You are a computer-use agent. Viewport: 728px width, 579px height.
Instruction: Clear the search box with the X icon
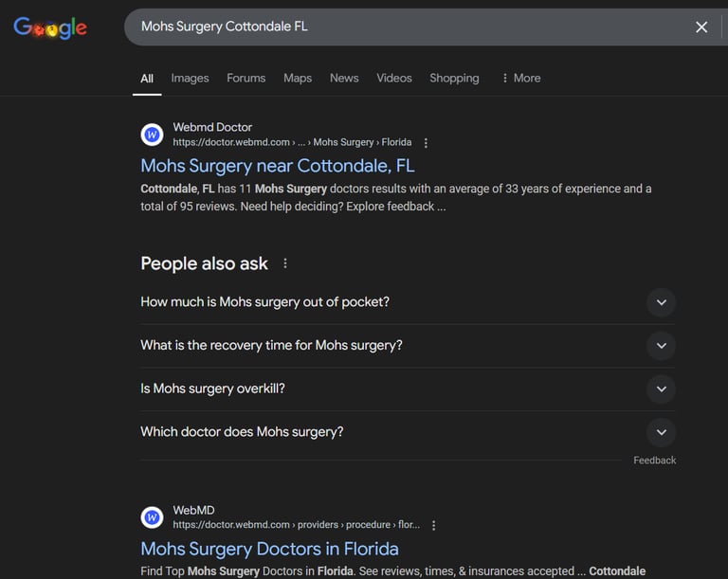pyautogui.click(x=701, y=27)
